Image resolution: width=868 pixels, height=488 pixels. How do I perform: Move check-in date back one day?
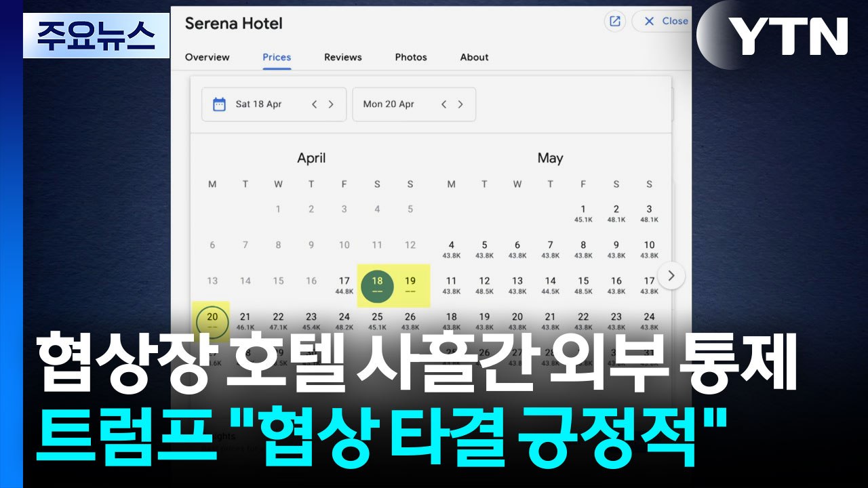314,104
